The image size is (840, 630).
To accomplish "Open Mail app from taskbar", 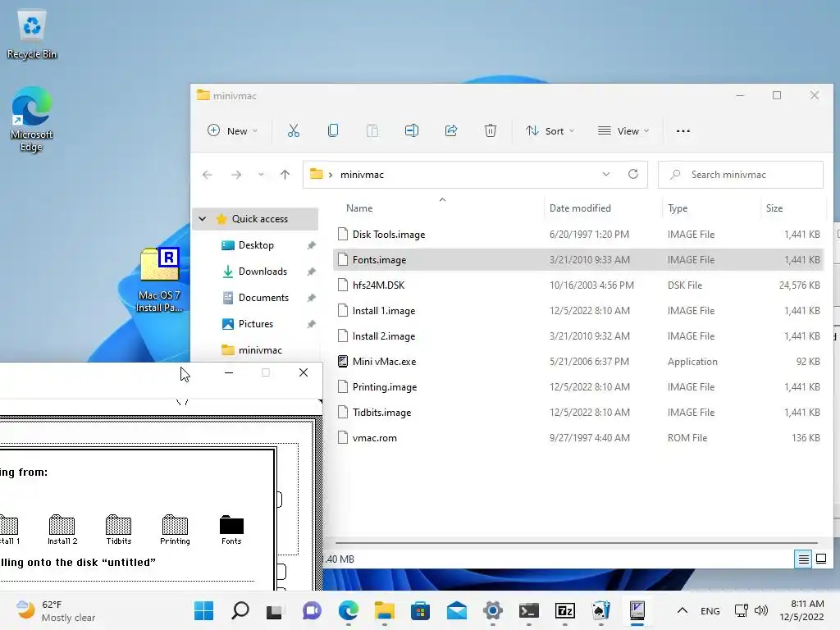I will point(456,610).
